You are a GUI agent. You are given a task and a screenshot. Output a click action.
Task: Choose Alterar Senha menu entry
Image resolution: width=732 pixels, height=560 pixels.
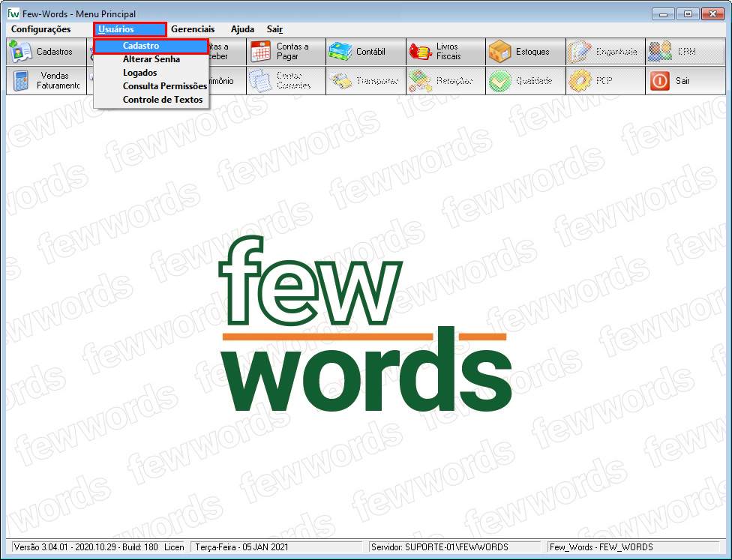click(151, 59)
